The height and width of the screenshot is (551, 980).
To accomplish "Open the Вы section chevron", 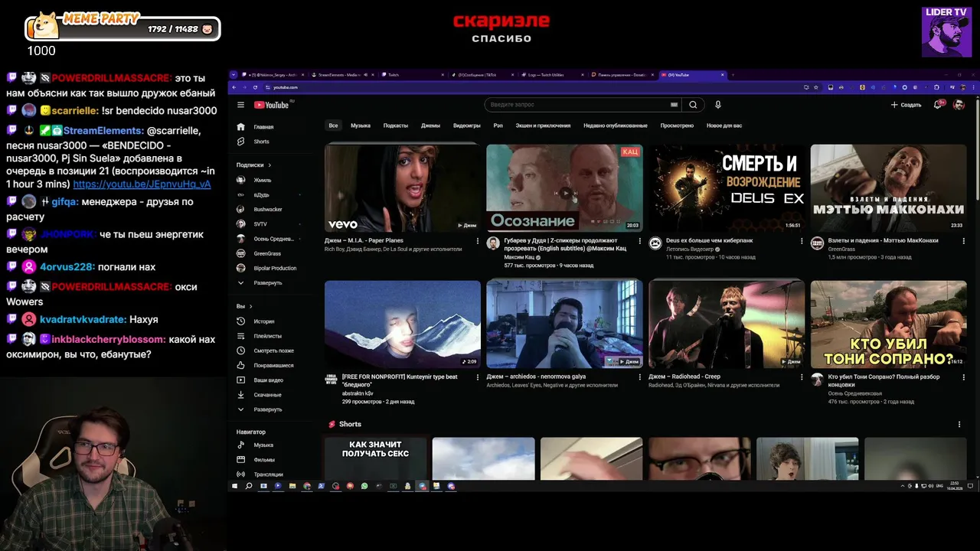I will pos(250,306).
